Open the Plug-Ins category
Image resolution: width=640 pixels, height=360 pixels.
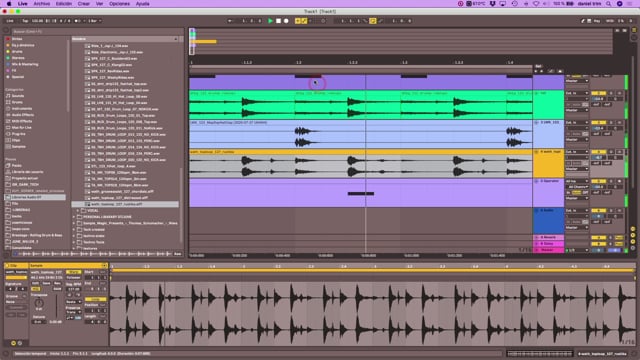click(18, 134)
